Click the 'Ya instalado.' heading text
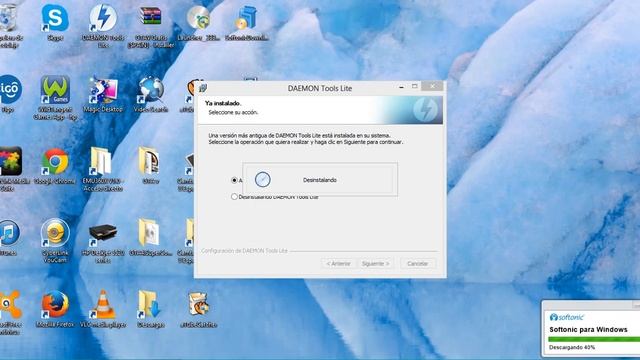 click(x=223, y=103)
